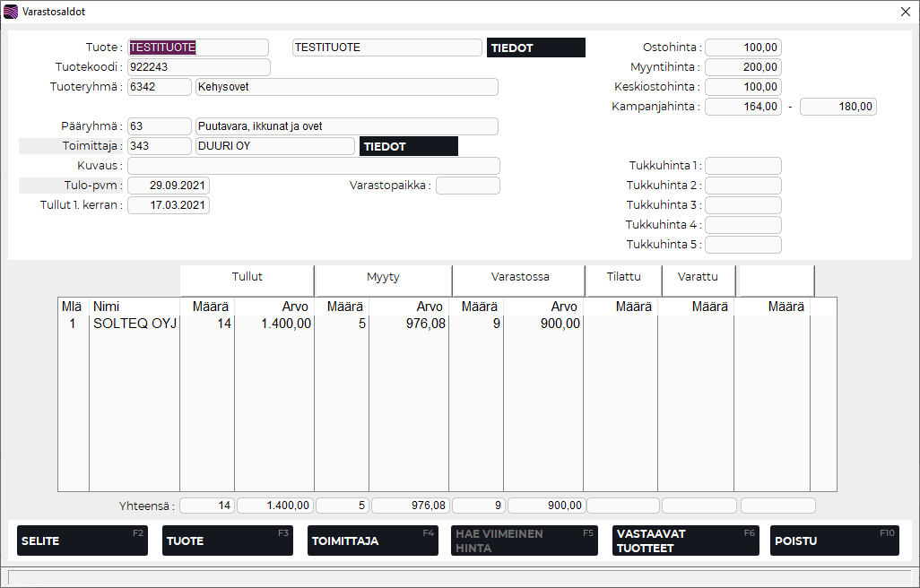This screenshot has width=920, height=588.
Task: Open TIEDOT next to the product name
Action: 535,48
